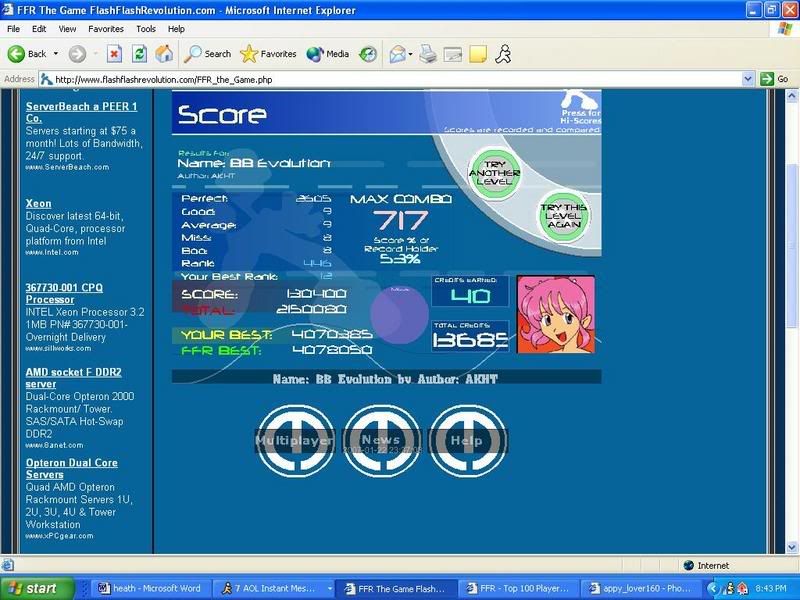
Task: Click the AIM running man toolbar icon
Action: (x=503, y=54)
